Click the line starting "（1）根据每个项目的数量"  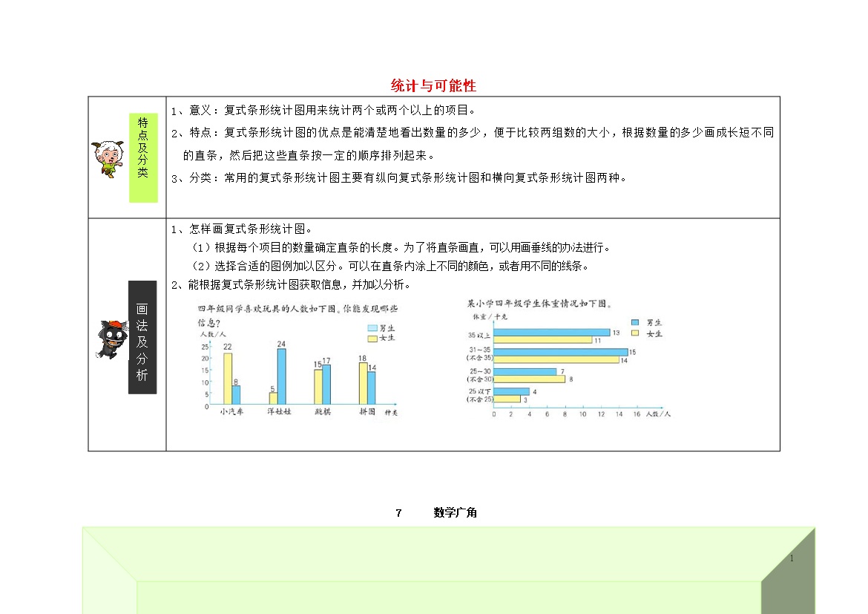(400, 247)
